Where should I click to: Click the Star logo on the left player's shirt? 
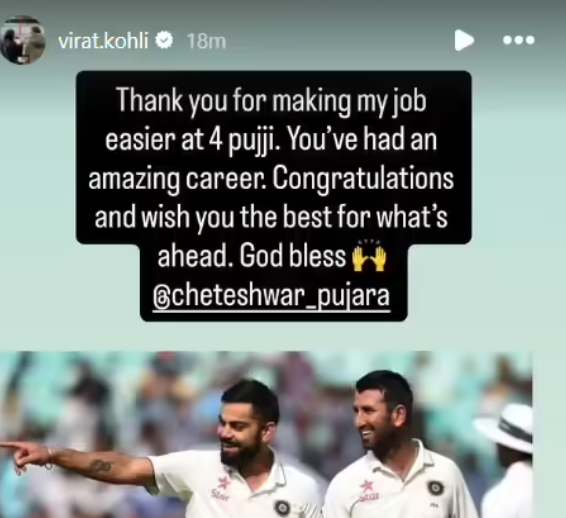point(222,488)
